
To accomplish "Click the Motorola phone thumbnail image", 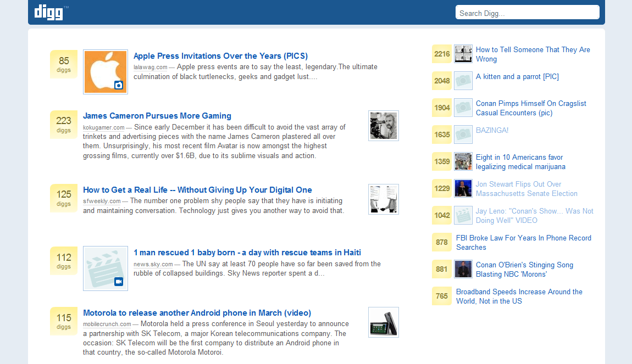I will [x=383, y=322].
